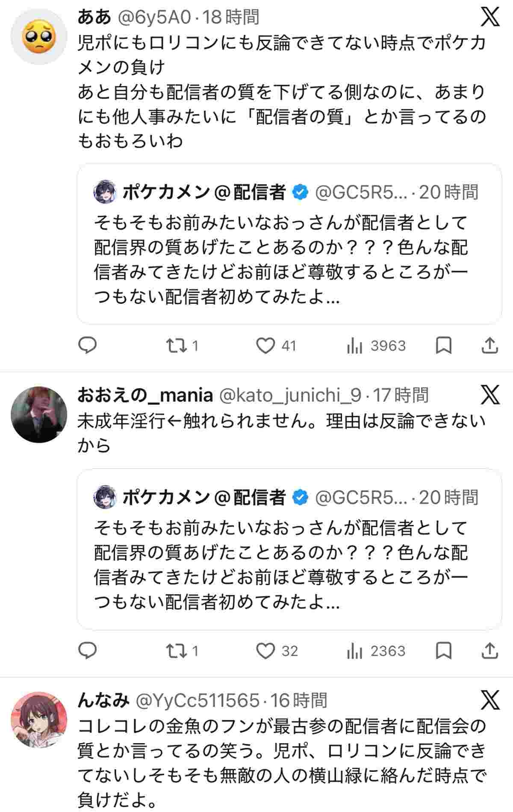Share the ああ @6y5A0 post
Screen dimensions: 513x812
click(x=489, y=345)
